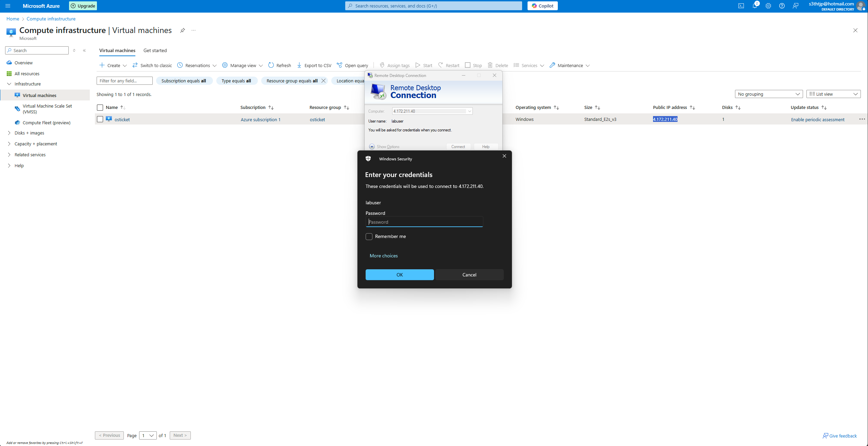Open the Create dropdown
This screenshot has width=868, height=446.
[x=113, y=65]
